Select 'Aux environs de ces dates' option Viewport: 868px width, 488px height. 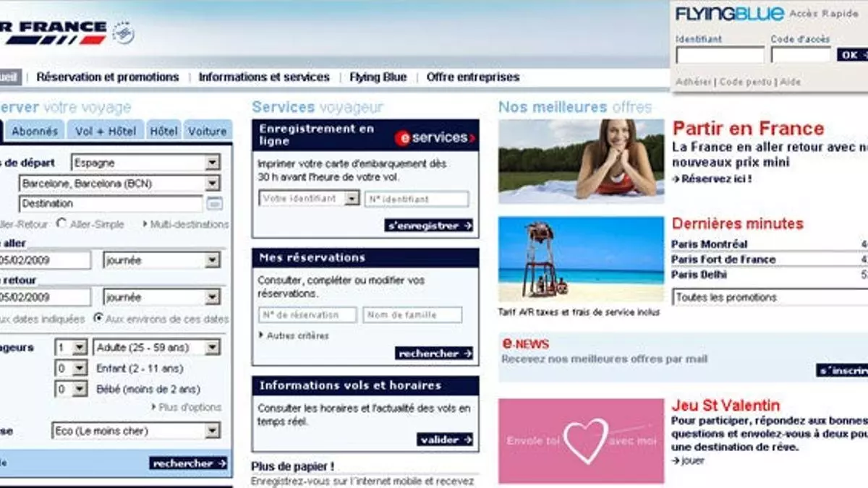click(x=98, y=319)
